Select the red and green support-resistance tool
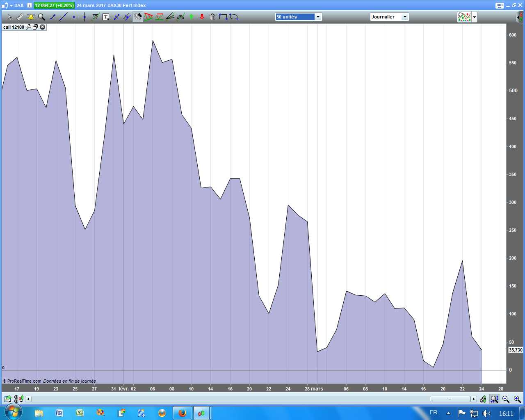Viewport: 525px width, 420px height. coord(159,17)
